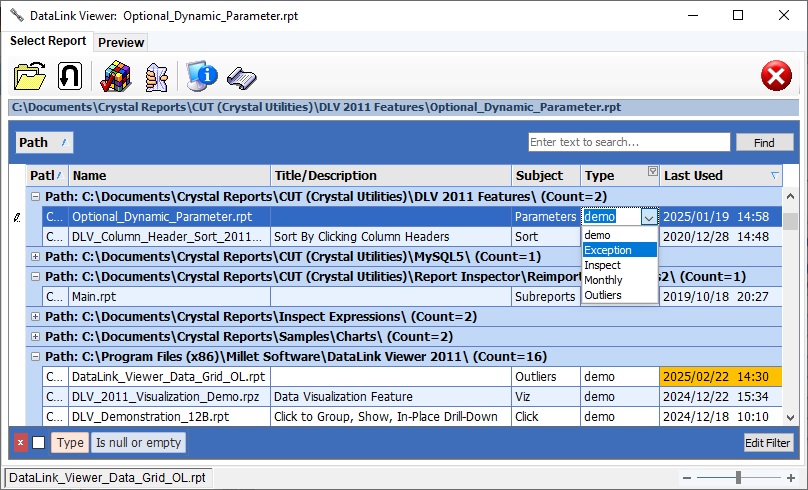This screenshot has height=490, width=808.
Task: Click the hand holding map icon
Action: [x=157, y=77]
